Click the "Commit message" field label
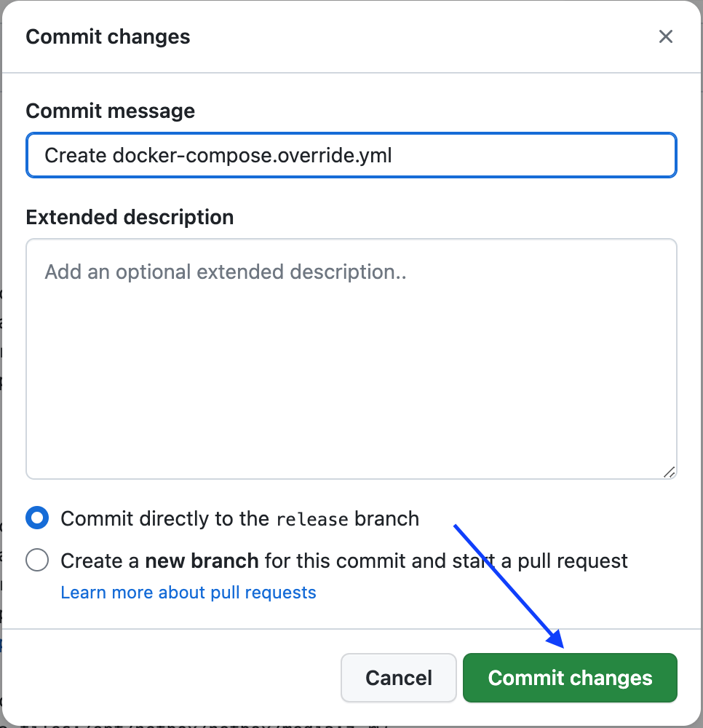Viewport: 703px width, 728px height. 110,111
